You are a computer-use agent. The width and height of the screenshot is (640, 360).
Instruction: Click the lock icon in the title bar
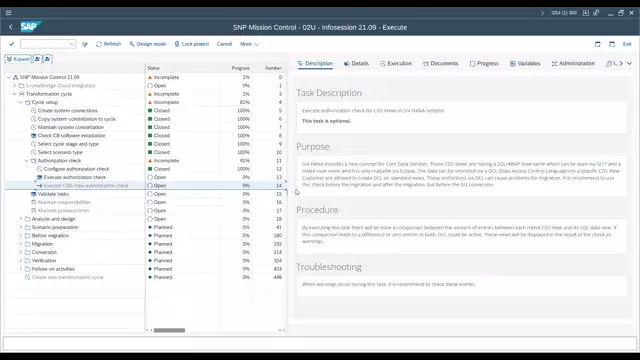(x=596, y=13)
